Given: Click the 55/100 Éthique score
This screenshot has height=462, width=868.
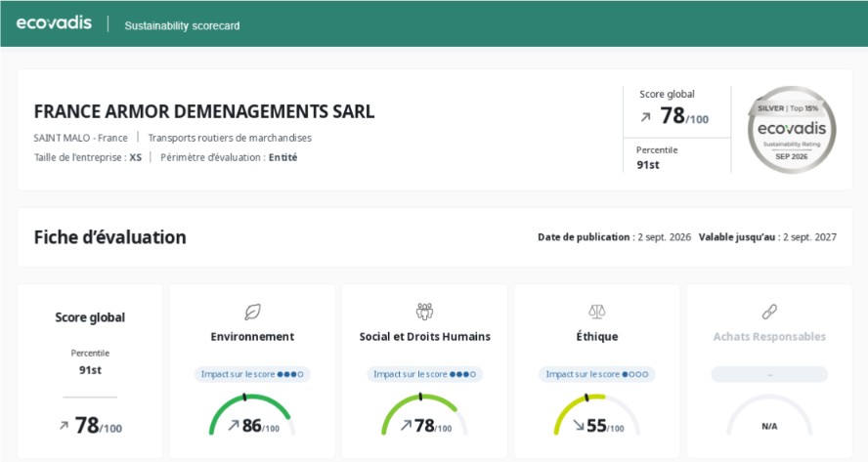Looking at the screenshot, I should pos(605,426).
